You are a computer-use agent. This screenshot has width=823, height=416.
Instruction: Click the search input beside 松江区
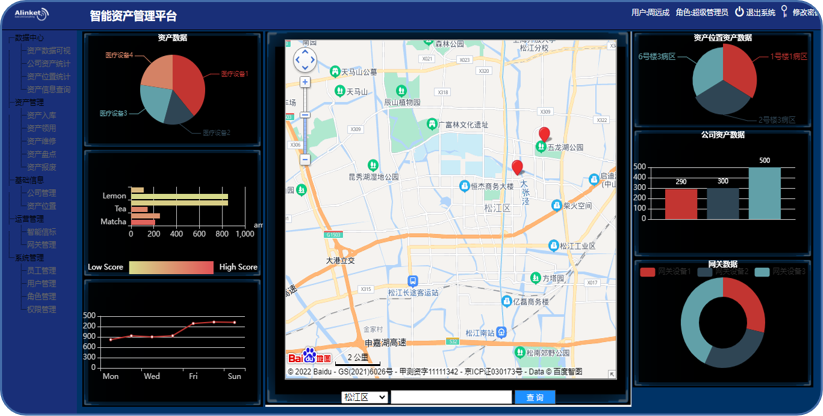point(451,398)
